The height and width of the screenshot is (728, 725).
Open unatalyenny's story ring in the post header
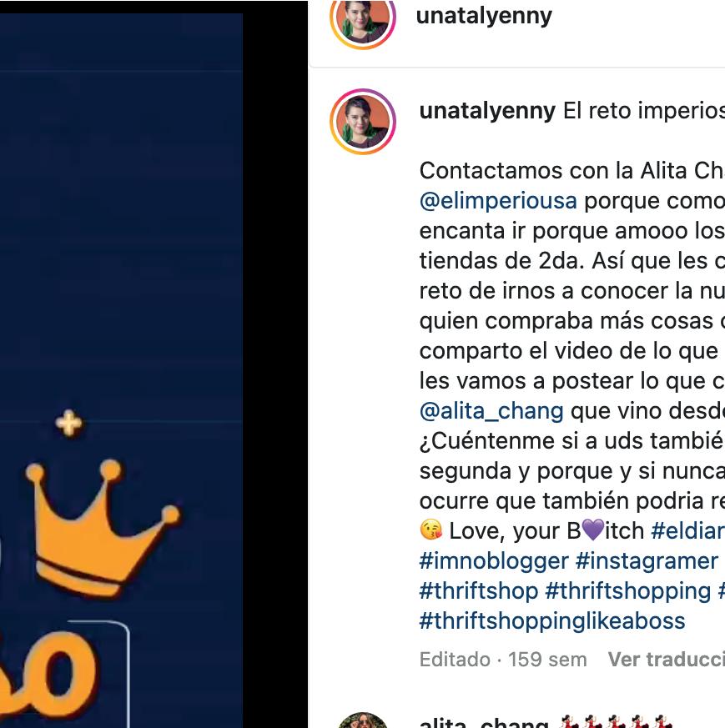363,21
